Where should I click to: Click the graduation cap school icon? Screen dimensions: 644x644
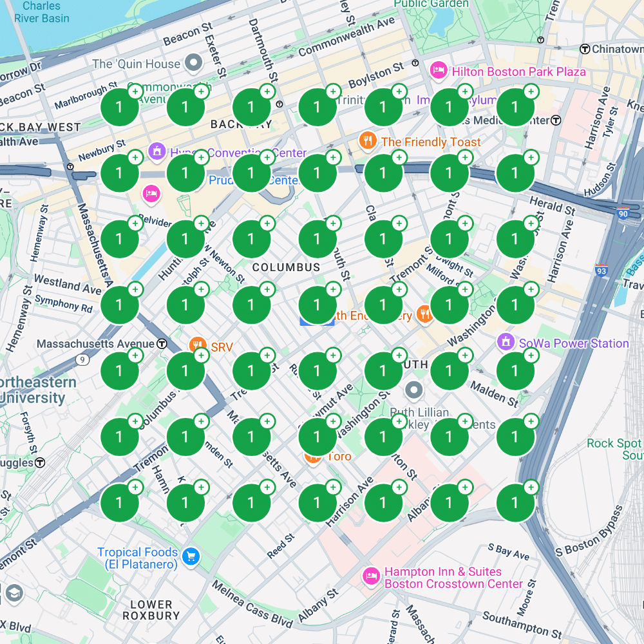tap(14, 594)
